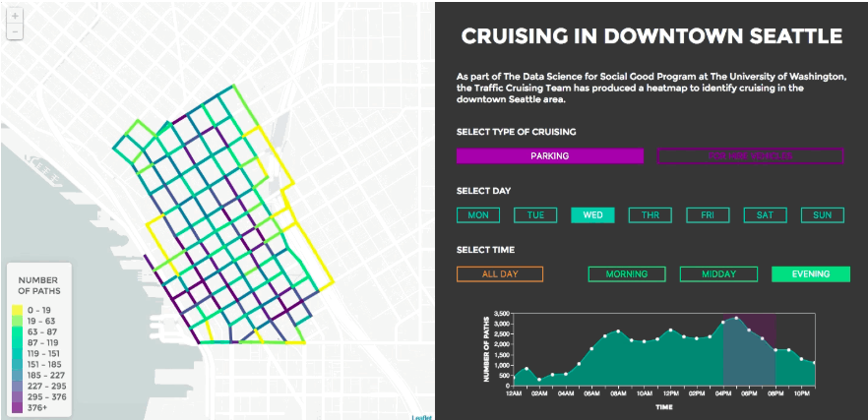This screenshot has width=868, height=420.
Task: Select Parking cruising type
Action: pos(550,156)
